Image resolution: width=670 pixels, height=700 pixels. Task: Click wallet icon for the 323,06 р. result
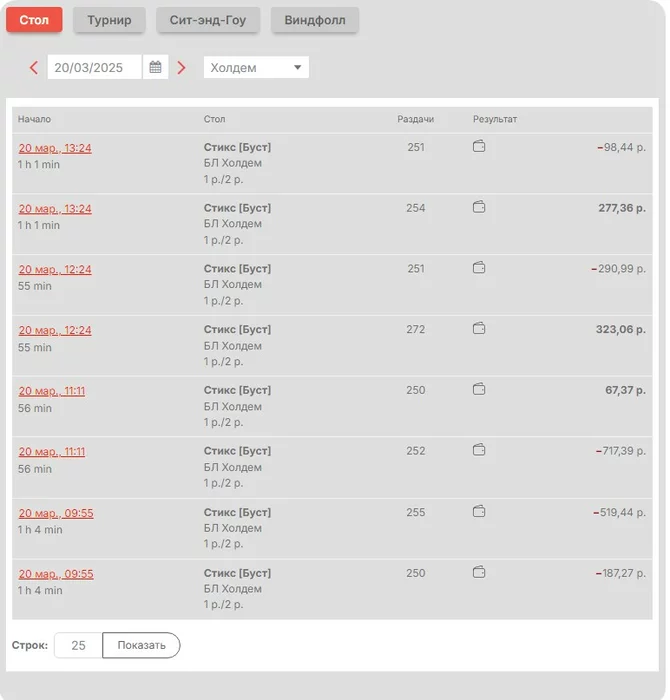(479, 329)
